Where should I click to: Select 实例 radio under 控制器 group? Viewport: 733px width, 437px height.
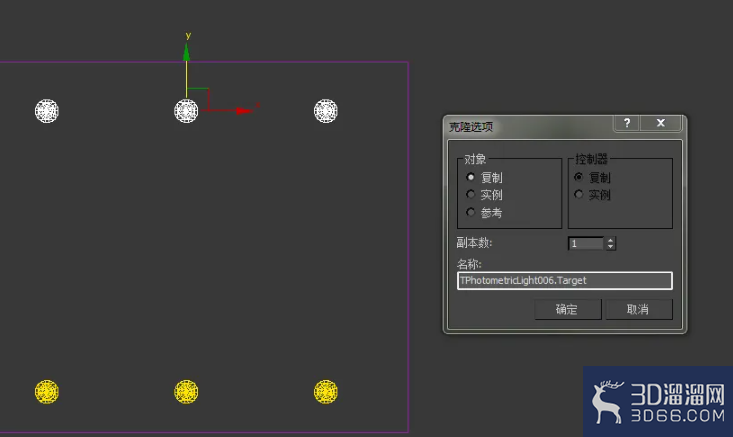pyautogui.click(x=579, y=194)
